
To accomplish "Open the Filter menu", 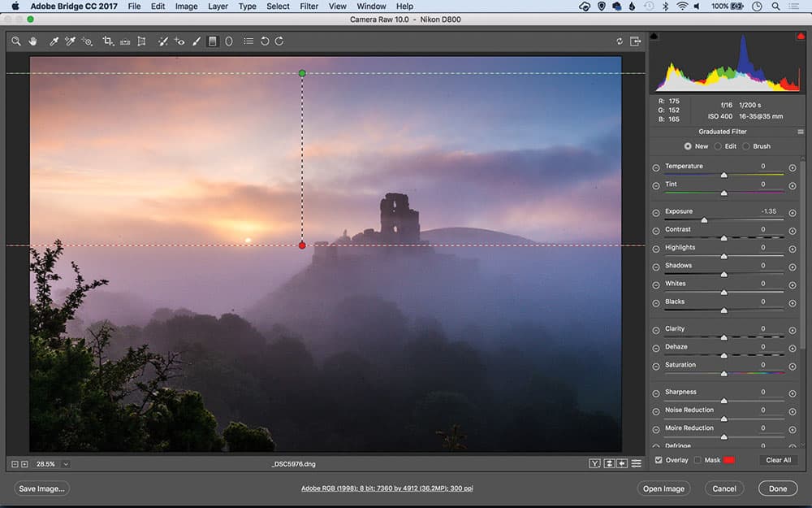I will [x=309, y=7].
